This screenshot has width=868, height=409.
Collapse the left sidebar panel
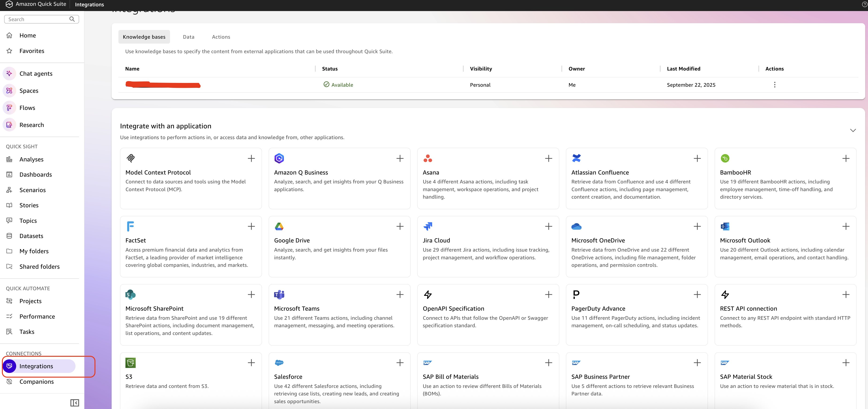click(75, 403)
